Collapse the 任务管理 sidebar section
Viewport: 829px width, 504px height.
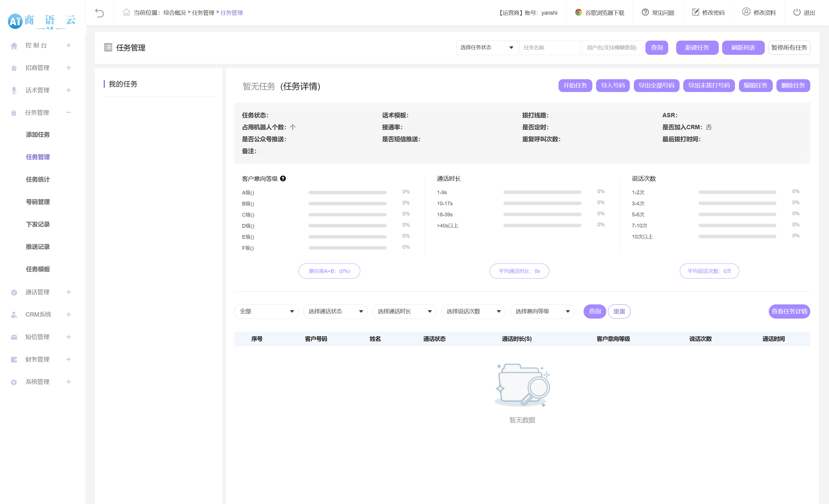tap(68, 113)
